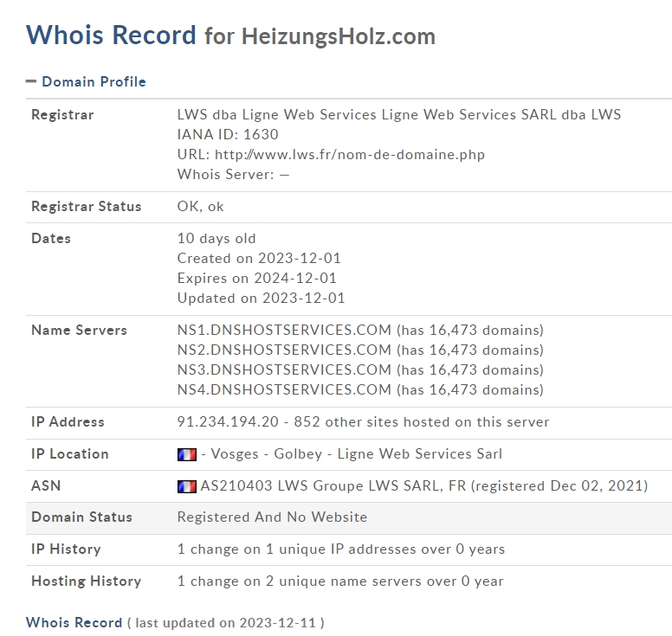Viewport: 672px width, 636px height.
Task: Select the Registrar Status label
Action: [86, 207]
